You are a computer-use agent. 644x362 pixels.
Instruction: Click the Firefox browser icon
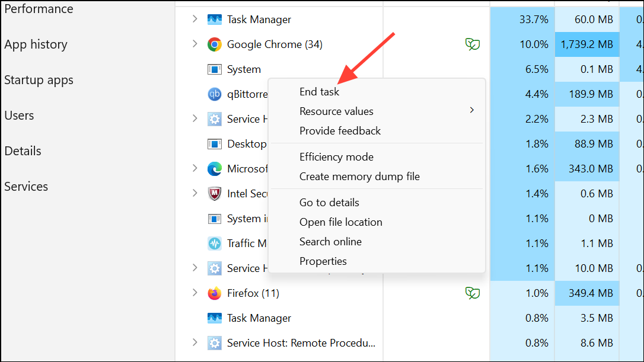click(x=214, y=293)
